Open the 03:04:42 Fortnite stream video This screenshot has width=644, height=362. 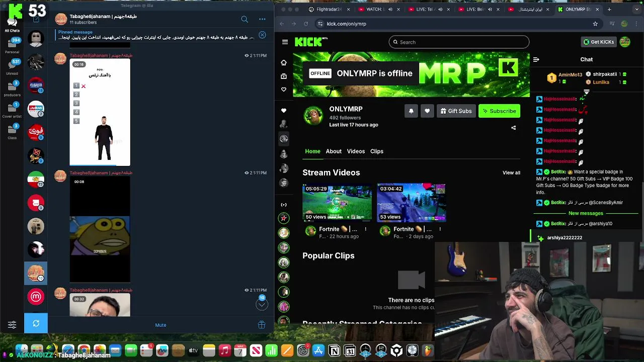point(412,203)
